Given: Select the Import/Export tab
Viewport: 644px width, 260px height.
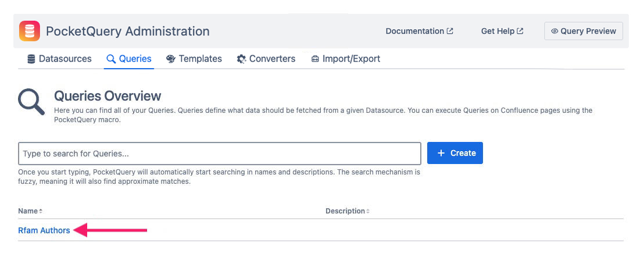Looking at the screenshot, I should coord(351,59).
